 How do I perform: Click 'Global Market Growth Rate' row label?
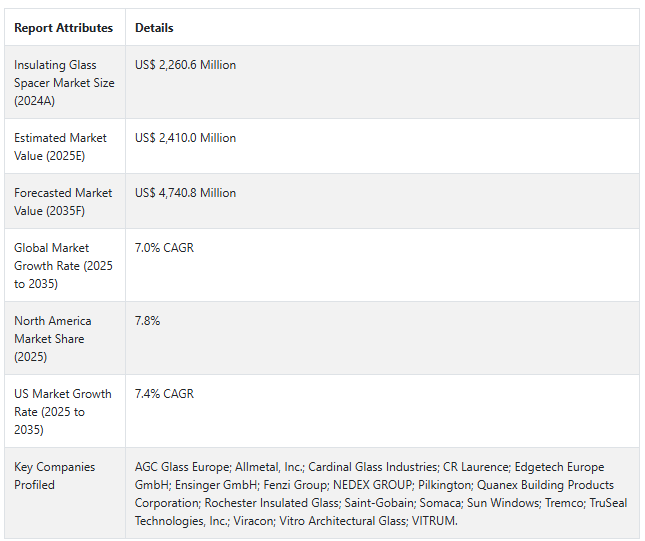click(x=63, y=266)
